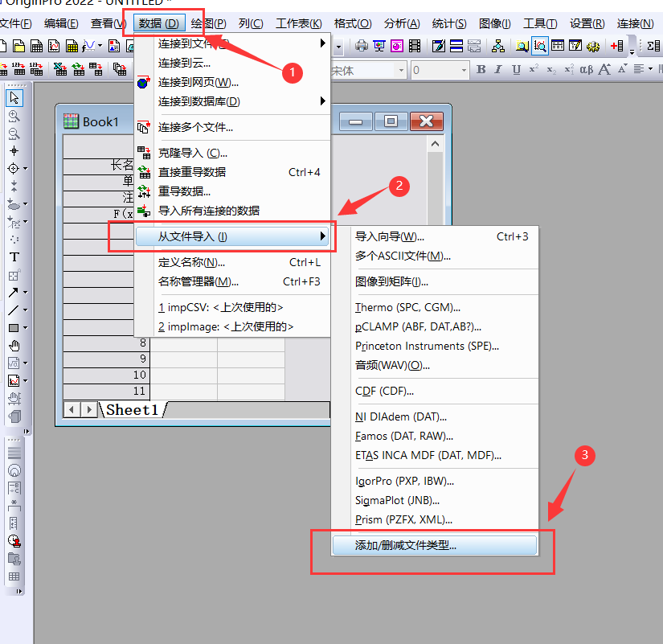Create a new workbook from toolbar

point(36,46)
